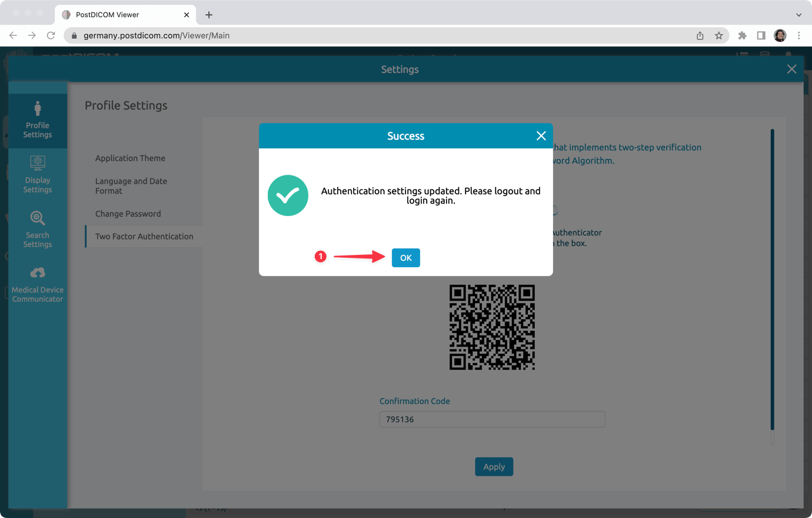This screenshot has height=518, width=812.
Task: Select the Two Factor Authentication section
Action: (x=144, y=236)
